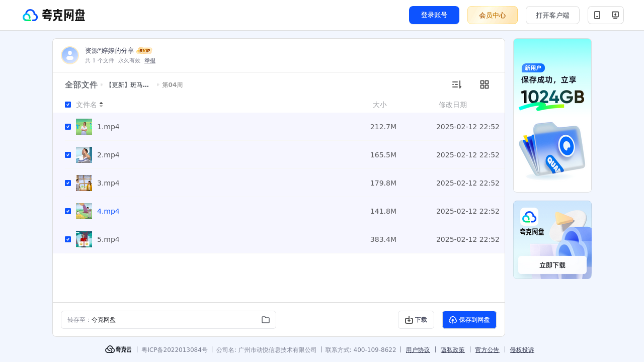This screenshot has height=362, width=644.
Task: Click the 登录账号 login button
Action: (434, 15)
